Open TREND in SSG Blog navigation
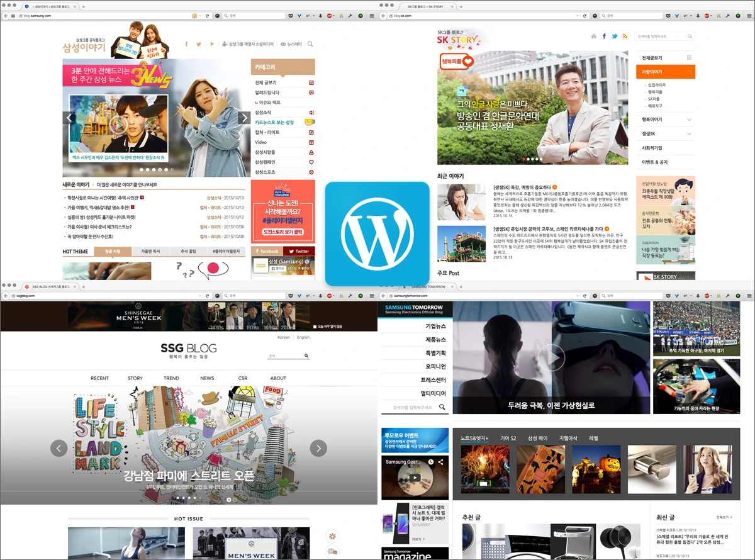Screen dimensions: 755x560 pos(171,378)
